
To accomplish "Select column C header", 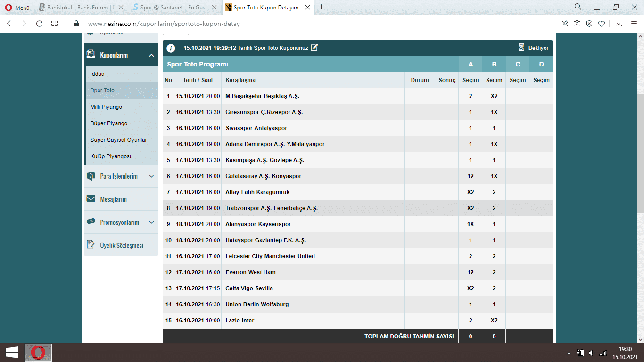I will (x=518, y=64).
